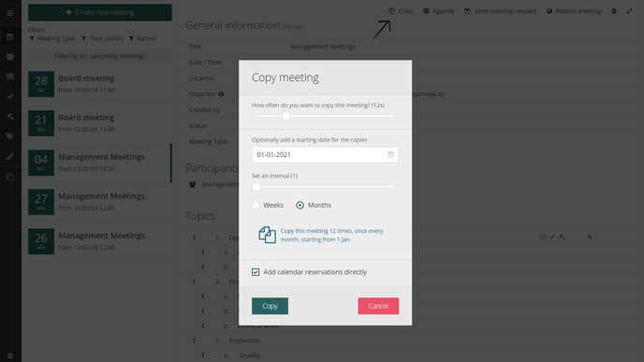Click Create new meeting button
Screen dimensions: 644x362
coord(100,12)
